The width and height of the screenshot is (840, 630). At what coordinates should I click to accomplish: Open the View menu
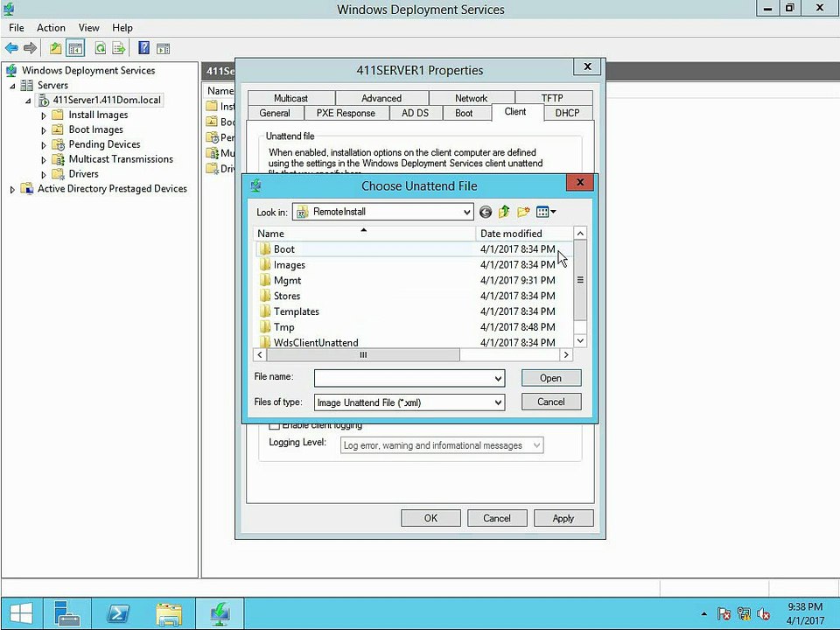click(89, 28)
